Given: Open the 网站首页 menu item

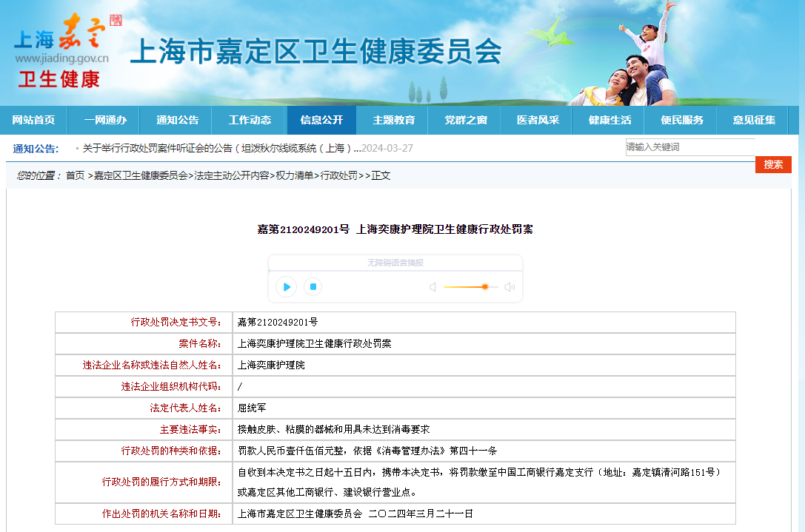Looking at the screenshot, I should (33, 120).
